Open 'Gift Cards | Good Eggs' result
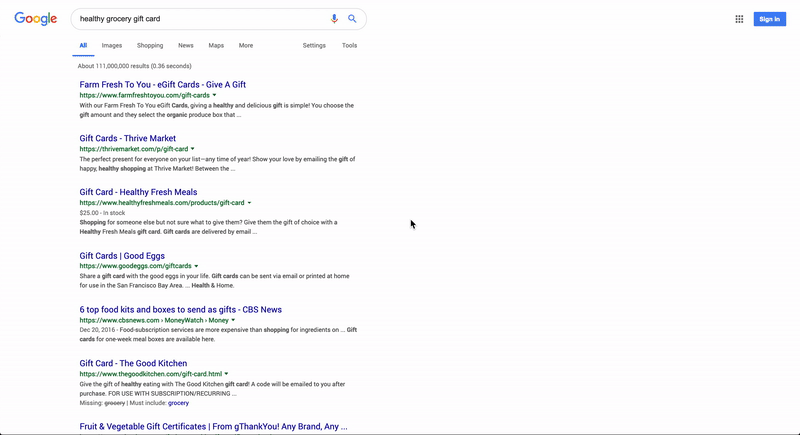 click(122, 256)
